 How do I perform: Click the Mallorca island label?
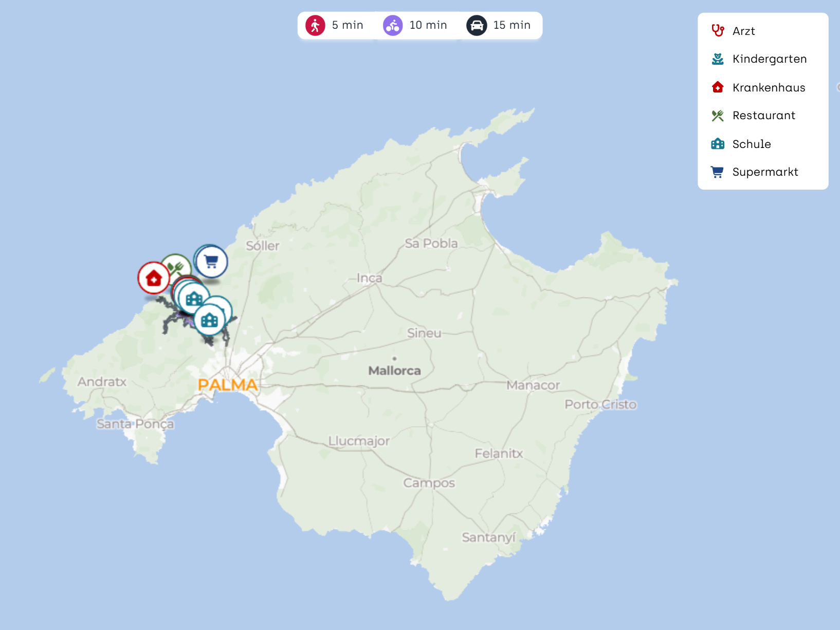pyautogui.click(x=394, y=370)
